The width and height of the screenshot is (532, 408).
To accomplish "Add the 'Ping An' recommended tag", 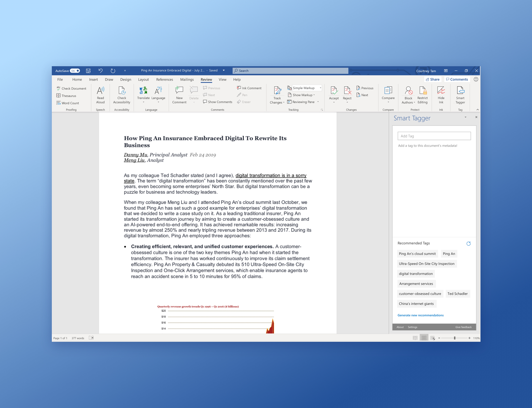I will (449, 254).
